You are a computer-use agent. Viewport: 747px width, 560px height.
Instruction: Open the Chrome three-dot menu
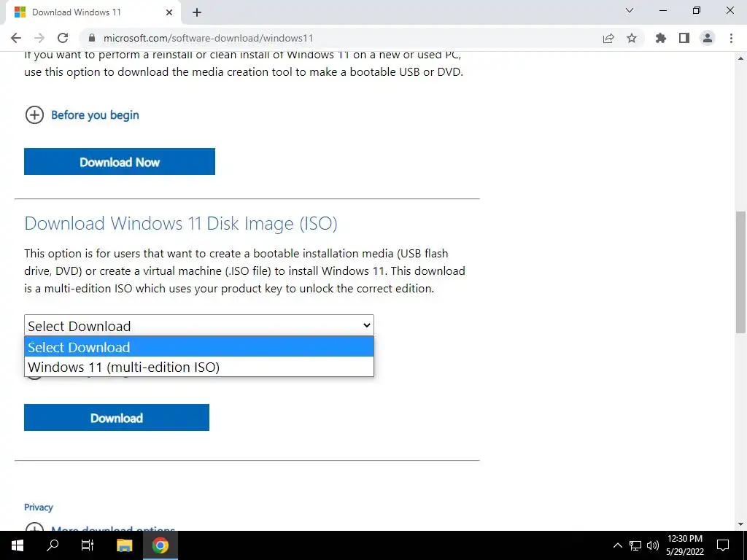[731, 38]
